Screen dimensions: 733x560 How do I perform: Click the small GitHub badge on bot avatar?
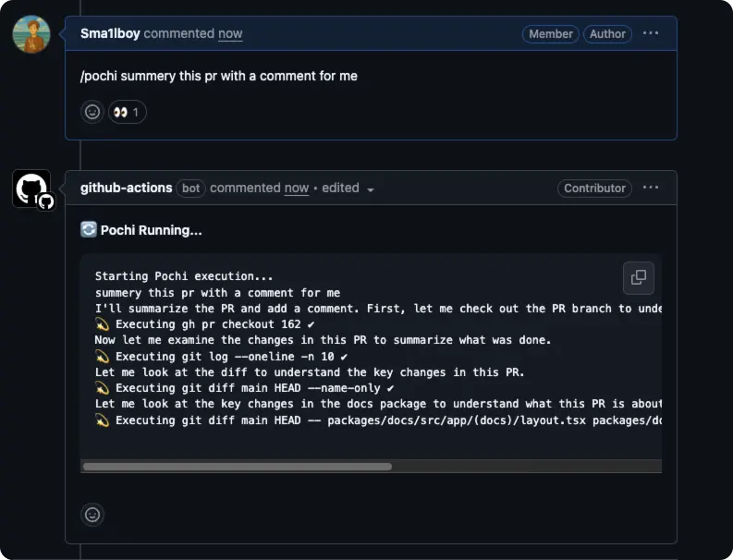point(45,201)
